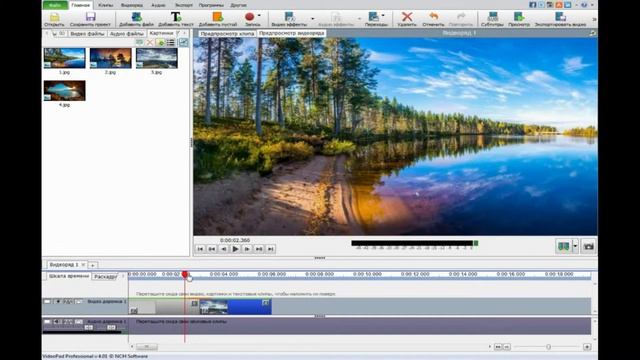
Task: Switch to the Аудио ribbon tab
Action: (x=158, y=5)
